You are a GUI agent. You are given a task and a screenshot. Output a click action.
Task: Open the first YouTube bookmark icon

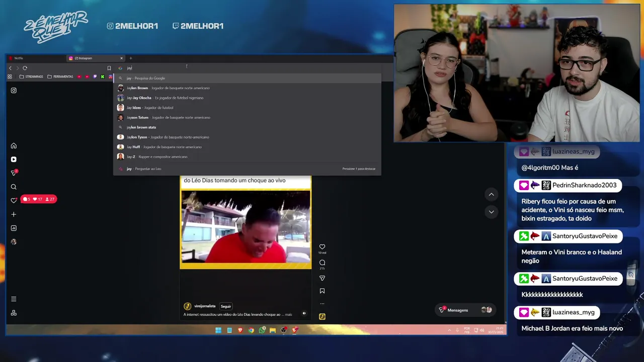click(x=79, y=76)
